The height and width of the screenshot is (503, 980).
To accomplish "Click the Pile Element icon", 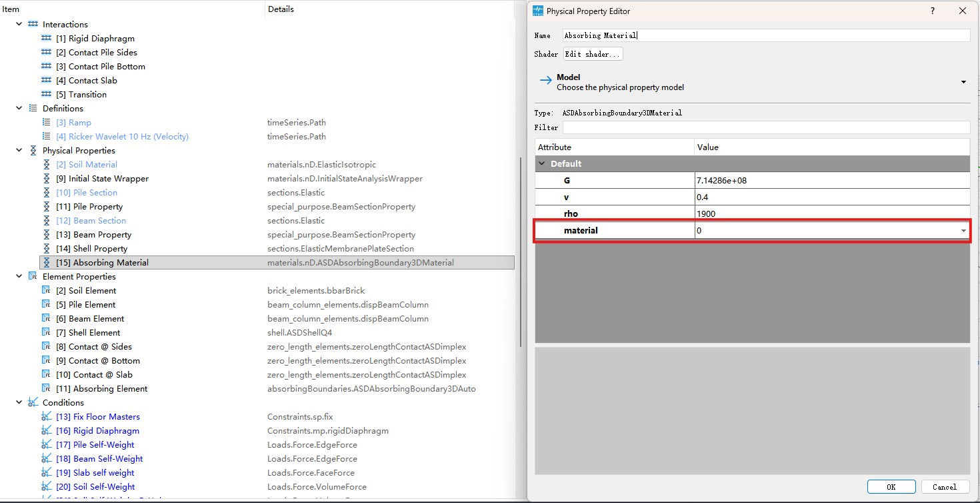I will coord(46,305).
